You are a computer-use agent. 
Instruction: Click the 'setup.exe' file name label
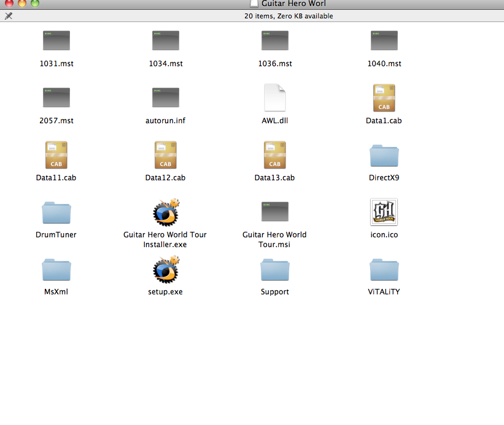[166, 292]
